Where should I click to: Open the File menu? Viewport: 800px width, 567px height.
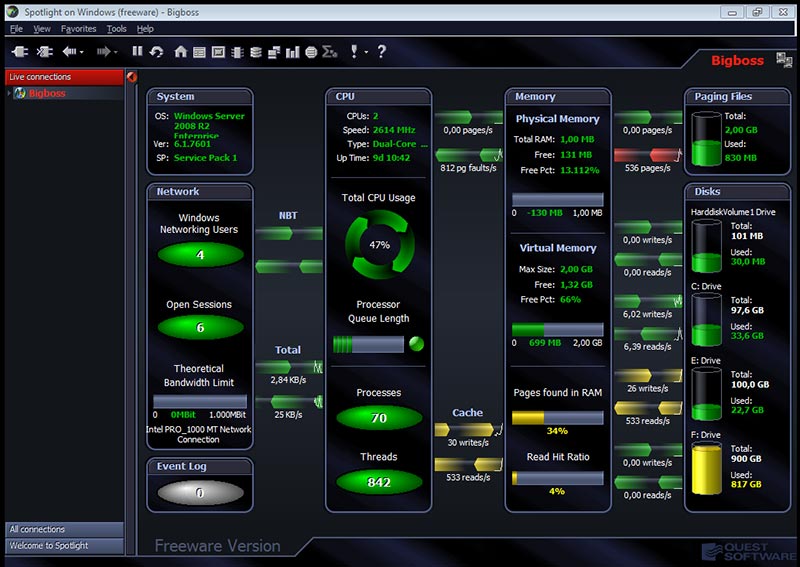point(16,29)
